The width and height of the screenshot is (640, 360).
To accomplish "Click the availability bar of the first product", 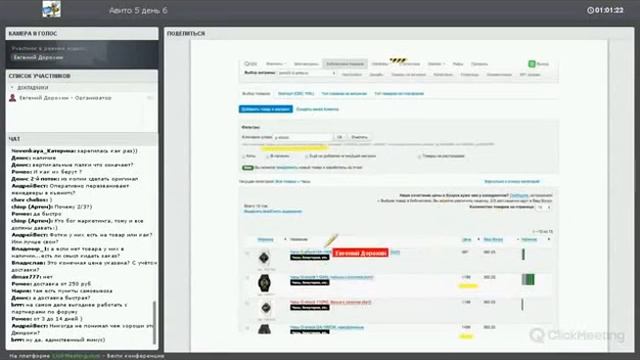I will tap(523, 254).
